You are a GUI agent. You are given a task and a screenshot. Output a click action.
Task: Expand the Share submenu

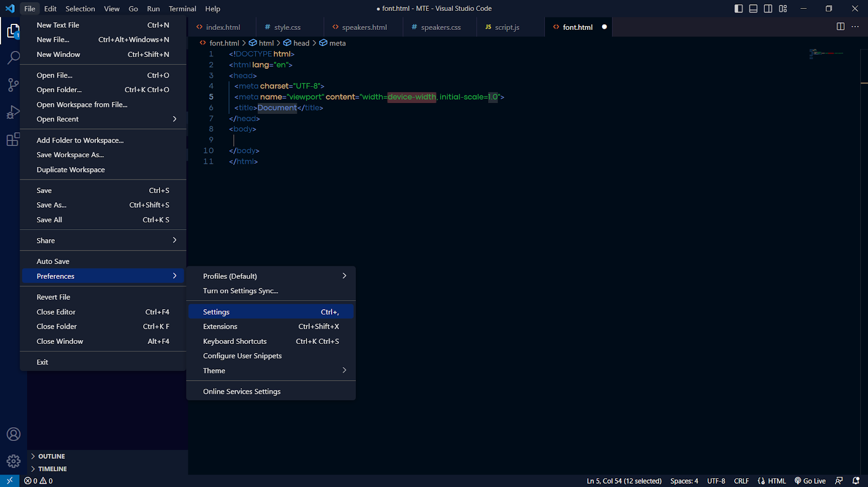(x=104, y=240)
